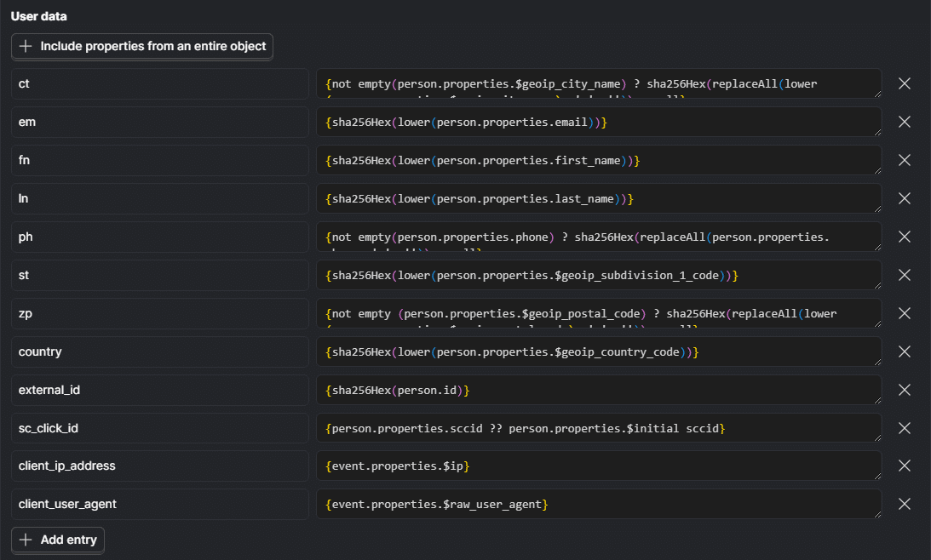The width and height of the screenshot is (931, 560).
Task: Focus the last_name value expression
Action: [599, 198]
